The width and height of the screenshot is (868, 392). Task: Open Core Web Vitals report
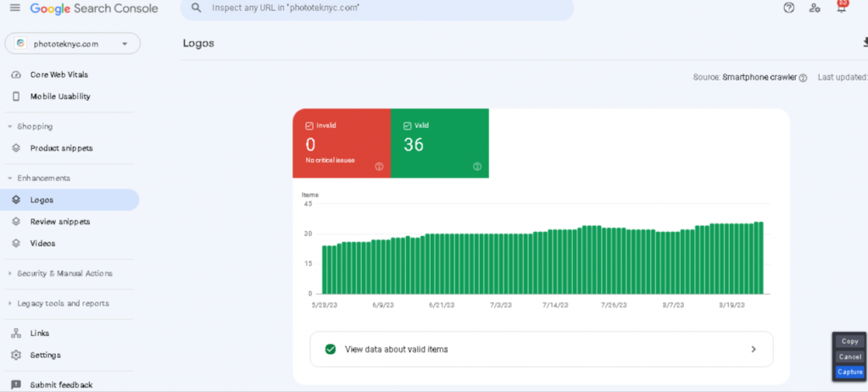click(59, 75)
